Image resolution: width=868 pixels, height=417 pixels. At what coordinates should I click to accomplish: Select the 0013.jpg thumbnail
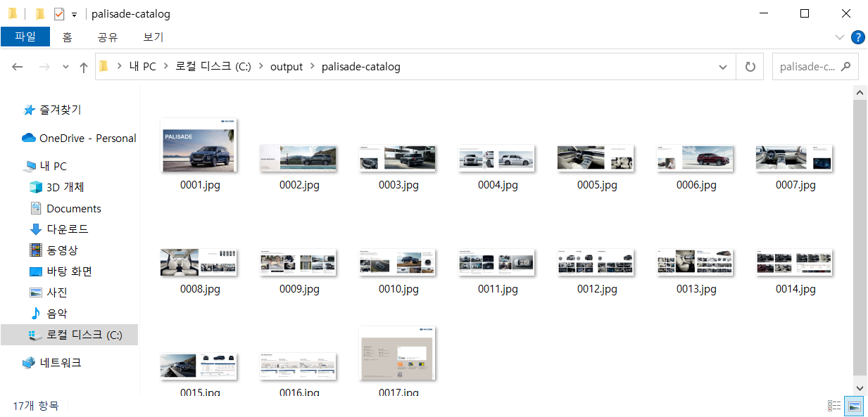695,262
